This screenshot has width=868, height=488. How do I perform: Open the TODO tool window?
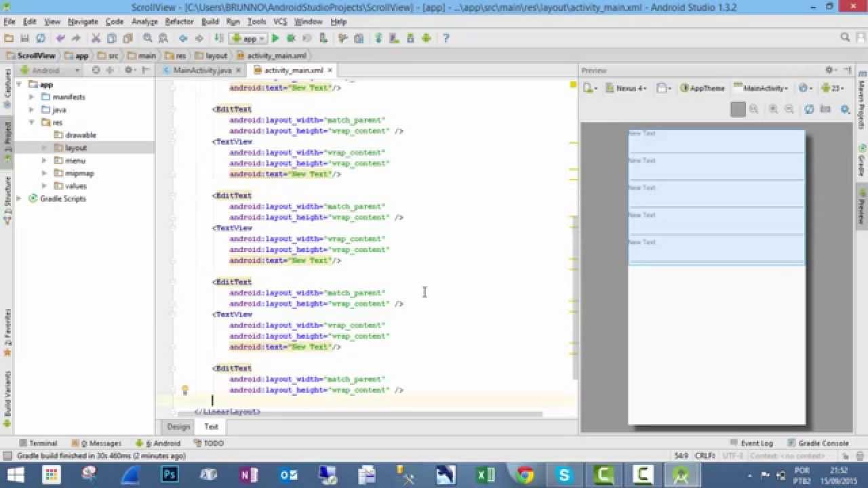pos(208,443)
